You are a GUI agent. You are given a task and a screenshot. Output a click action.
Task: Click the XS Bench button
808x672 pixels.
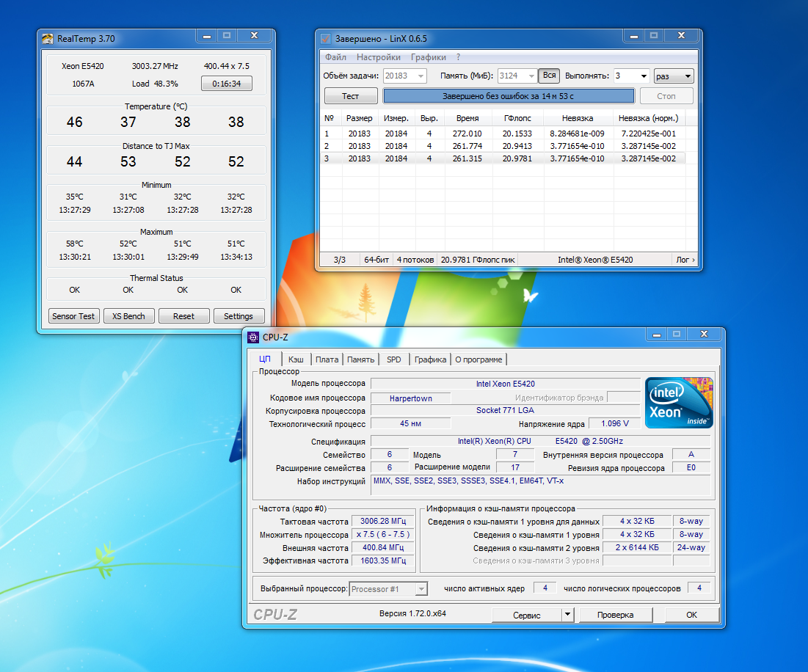tap(128, 316)
